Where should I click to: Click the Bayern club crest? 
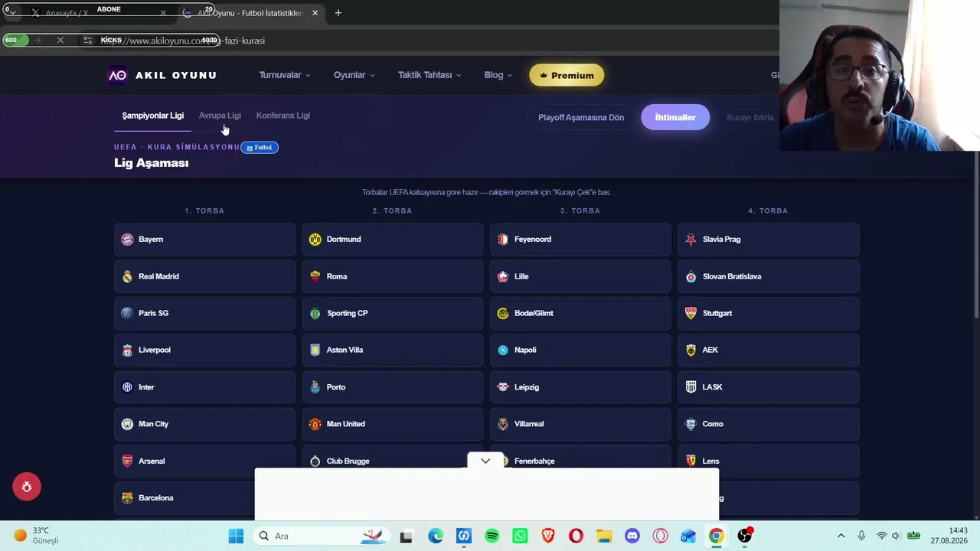tap(127, 240)
